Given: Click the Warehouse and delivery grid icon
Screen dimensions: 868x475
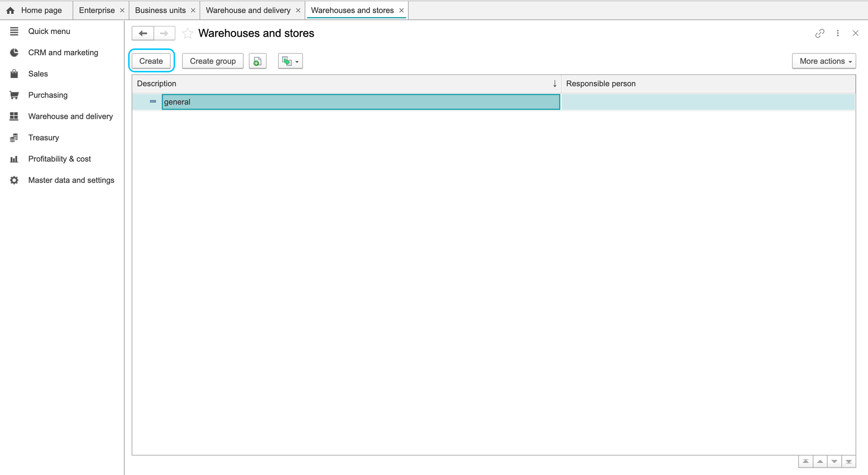Looking at the screenshot, I should [x=14, y=116].
